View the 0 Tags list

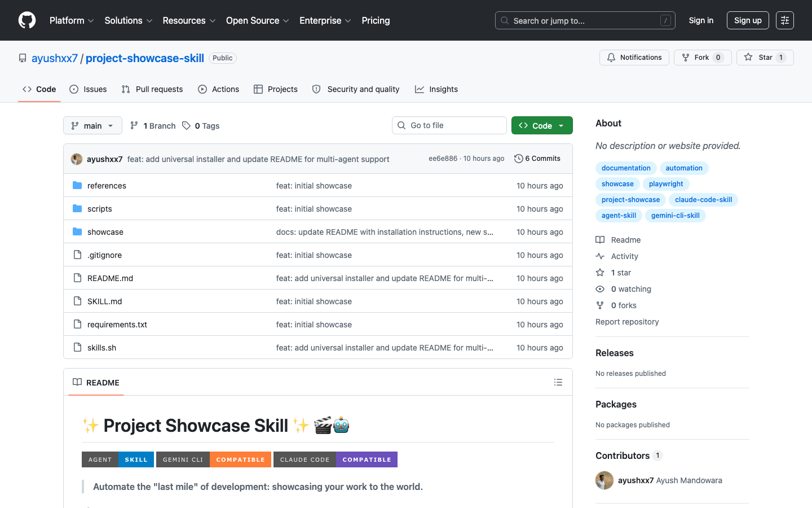point(201,126)
